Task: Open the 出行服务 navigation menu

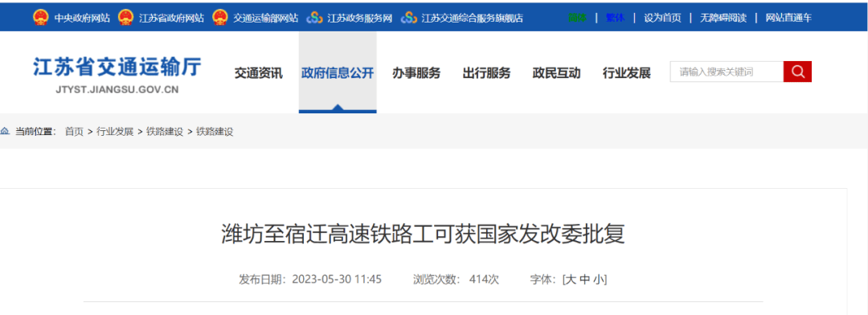Action: point(486,73)
